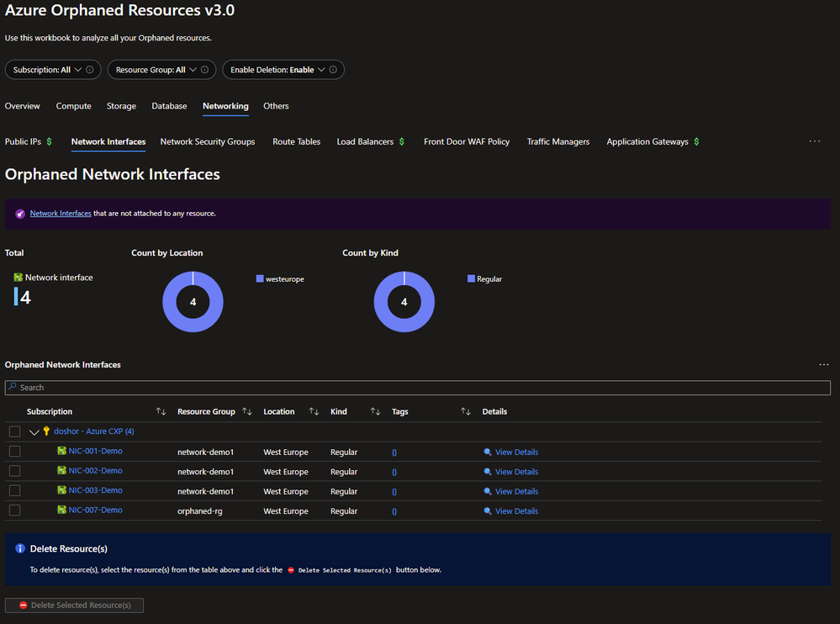The height and width of the screenshot is (624, 840).
Task: Click the info icon next to Enable Deletion
Action: [x=333, y=70]
